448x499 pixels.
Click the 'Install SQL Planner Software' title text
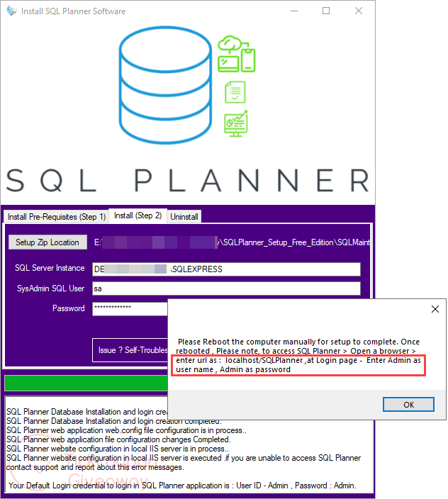click(x=73, y=11)
